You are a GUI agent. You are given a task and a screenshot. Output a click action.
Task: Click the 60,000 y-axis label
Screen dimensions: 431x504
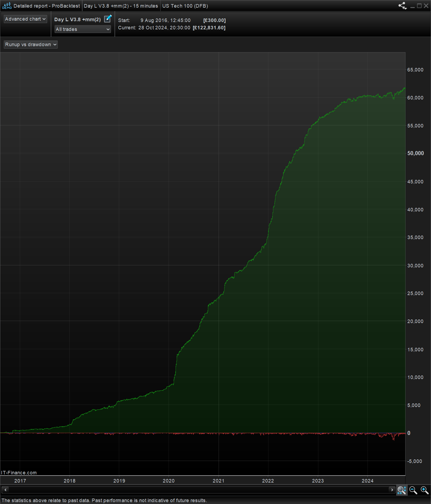[x=415, y=98]
